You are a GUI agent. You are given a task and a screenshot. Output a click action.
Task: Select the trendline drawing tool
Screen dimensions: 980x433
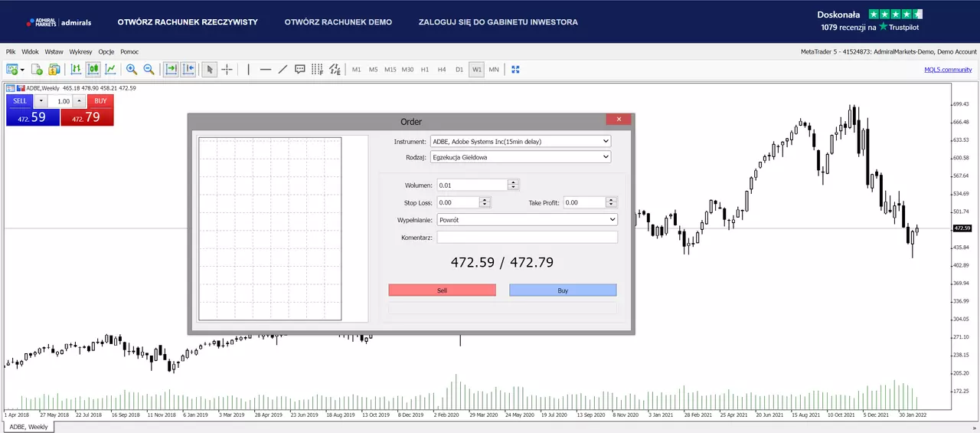tap(283, 69)
